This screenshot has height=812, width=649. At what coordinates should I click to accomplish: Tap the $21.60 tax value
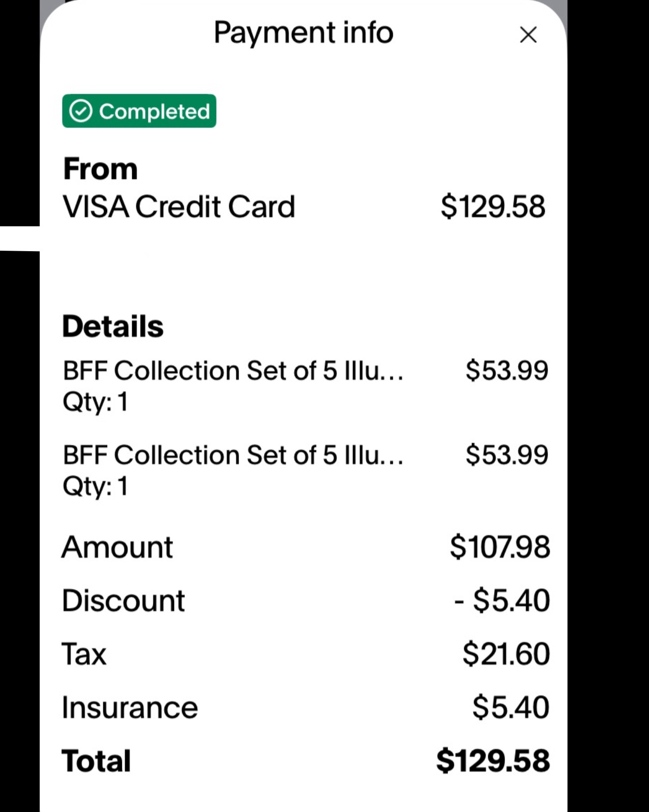pos(506,654)
